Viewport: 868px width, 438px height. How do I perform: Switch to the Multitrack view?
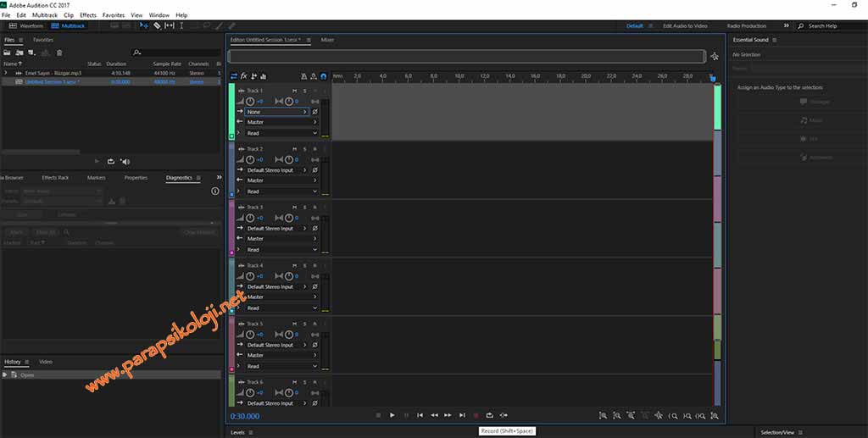tap(68, 26)
